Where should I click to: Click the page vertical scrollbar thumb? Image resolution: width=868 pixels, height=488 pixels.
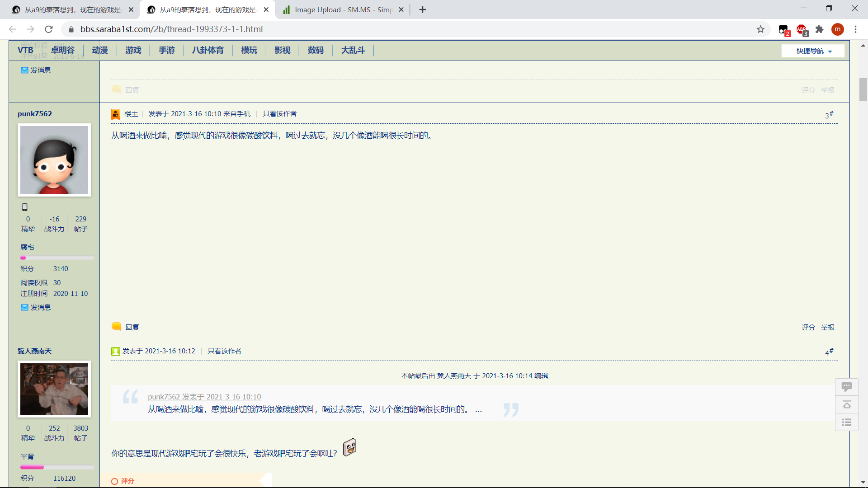(x=863, y=89)
